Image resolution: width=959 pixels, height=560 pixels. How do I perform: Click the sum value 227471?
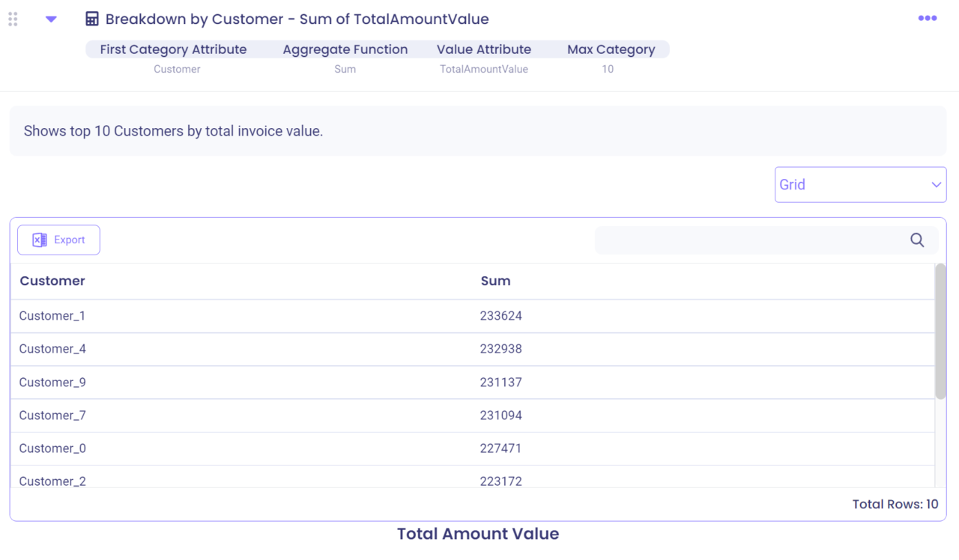click(x=500, y=448)
